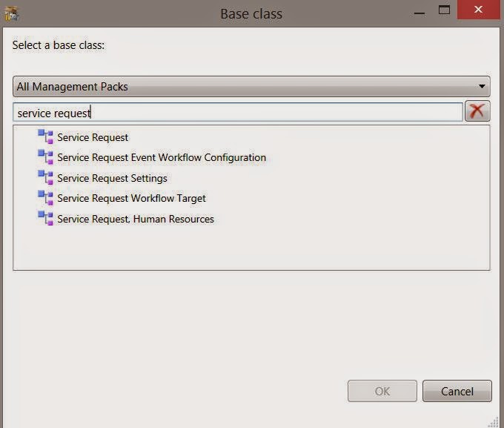Click icon beside Service Request, Human Resources

pyautogui.click(x=45, y=218)
